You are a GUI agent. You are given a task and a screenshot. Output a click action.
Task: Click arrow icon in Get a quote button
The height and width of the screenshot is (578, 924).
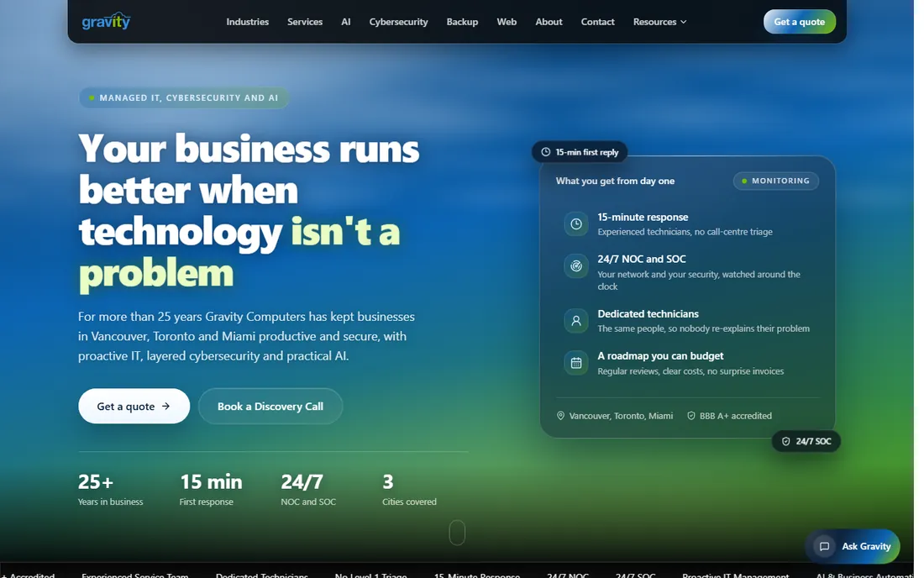click(x=166, y=406)
